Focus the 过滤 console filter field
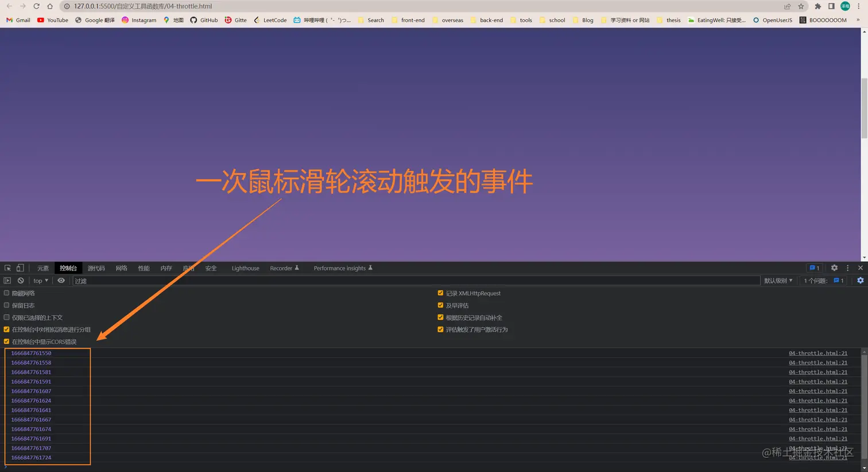 pyautogui.click(x=416, y=281)
